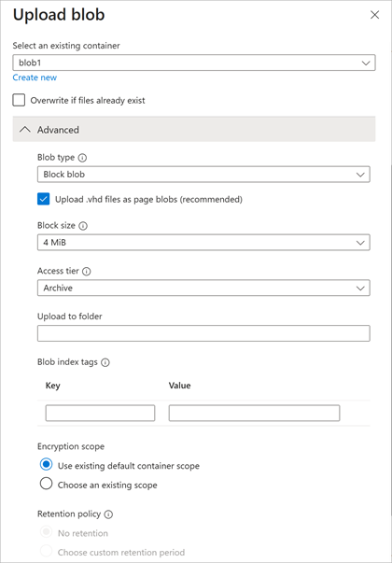Click the blob index tag Value field
The height and width of the screenshot is (563, 392).
coord(254,413)
